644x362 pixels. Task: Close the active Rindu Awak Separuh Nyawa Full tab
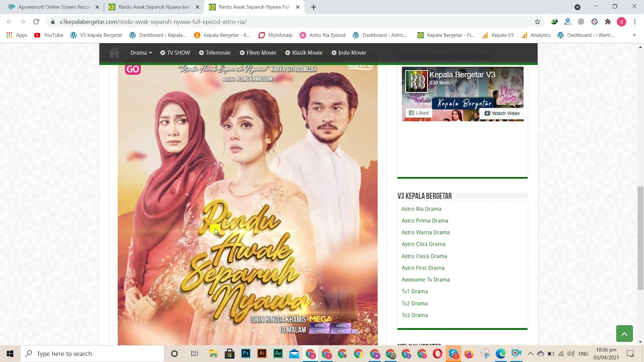coord(297,7)
